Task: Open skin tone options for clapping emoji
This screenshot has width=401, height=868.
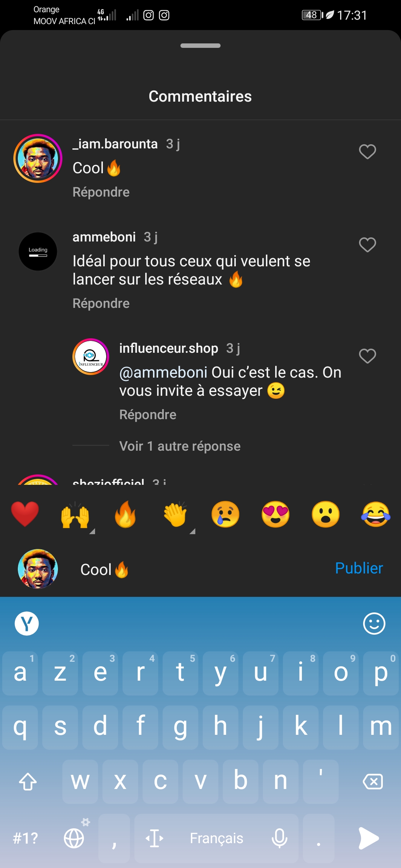Action: (192, 531)
